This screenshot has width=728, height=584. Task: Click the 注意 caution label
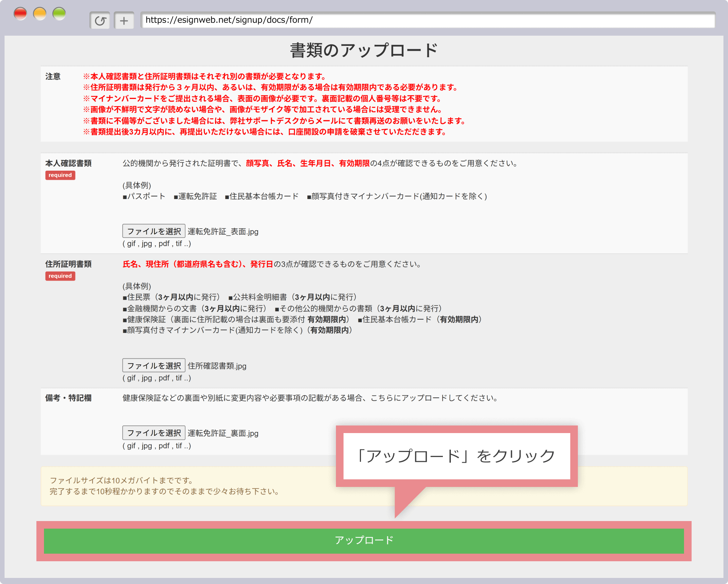(x=53, y=77)
